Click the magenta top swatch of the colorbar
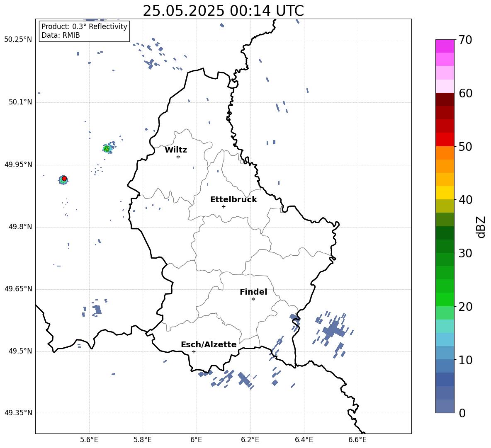Screen dimensions: 491x448 click(x=445, y=46)
